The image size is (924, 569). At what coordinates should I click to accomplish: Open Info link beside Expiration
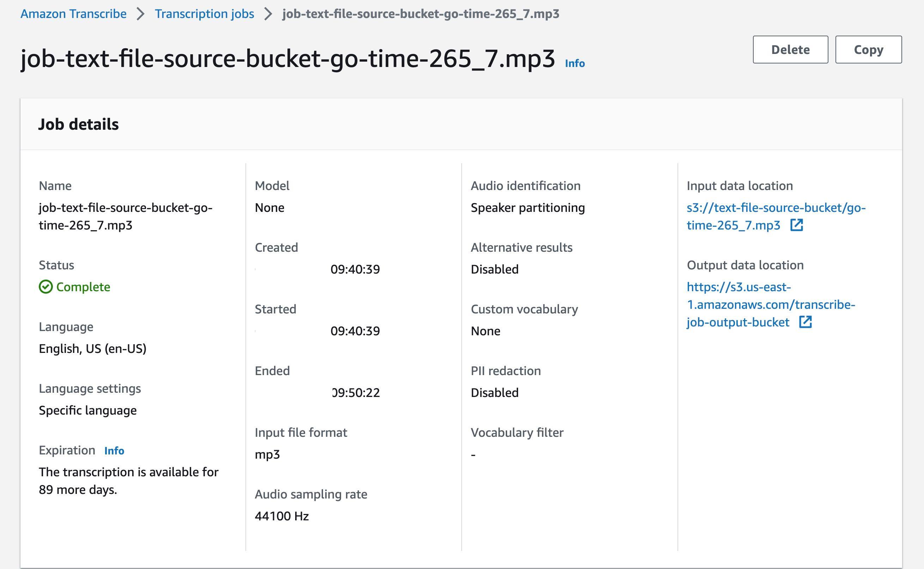114,451
